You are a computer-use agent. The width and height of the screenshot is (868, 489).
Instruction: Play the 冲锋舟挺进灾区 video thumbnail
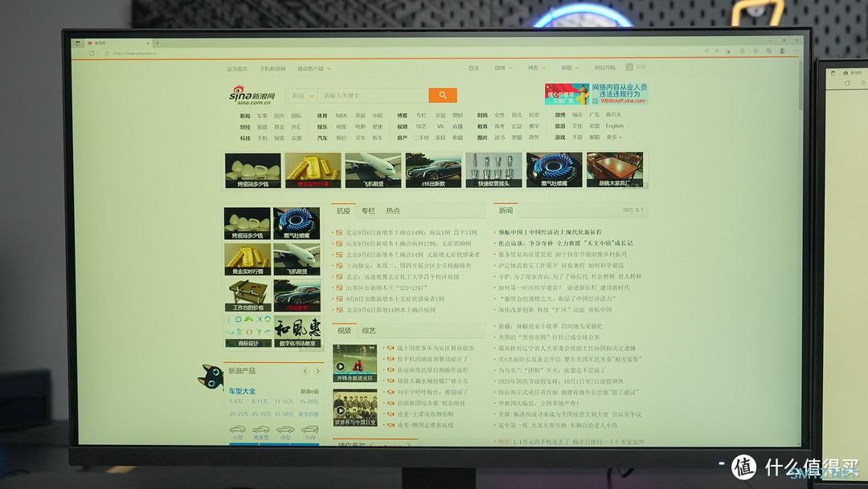click(x=355, y=363)
